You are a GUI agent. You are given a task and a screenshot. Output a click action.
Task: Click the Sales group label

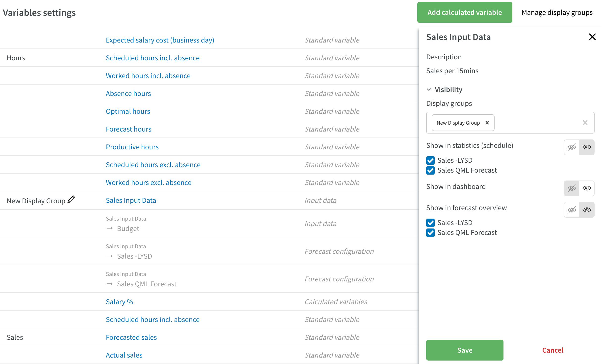click(x=15, y=337)
